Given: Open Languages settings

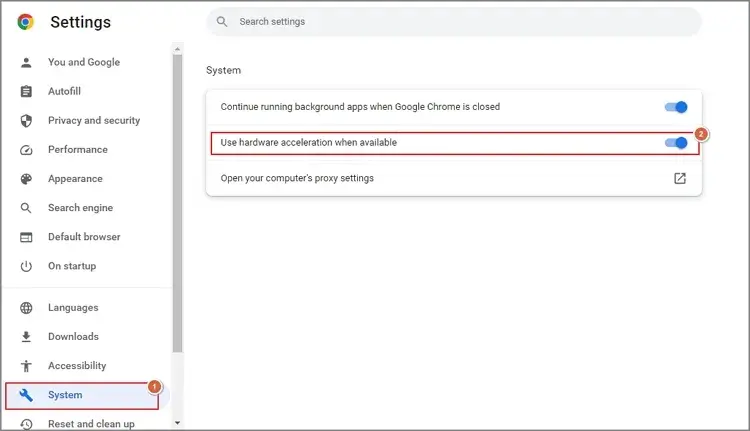Looking at the screenshot, I should coord(73,308).
